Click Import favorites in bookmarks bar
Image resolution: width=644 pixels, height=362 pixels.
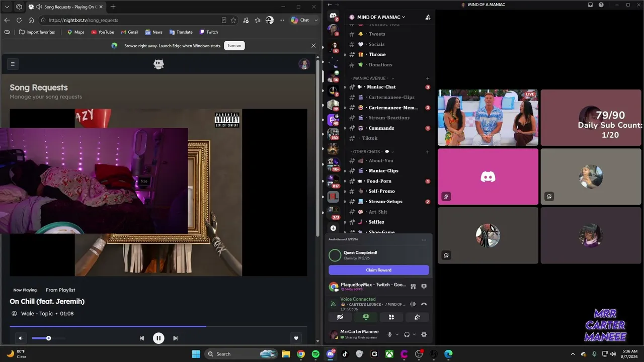(x=37, y=32)
